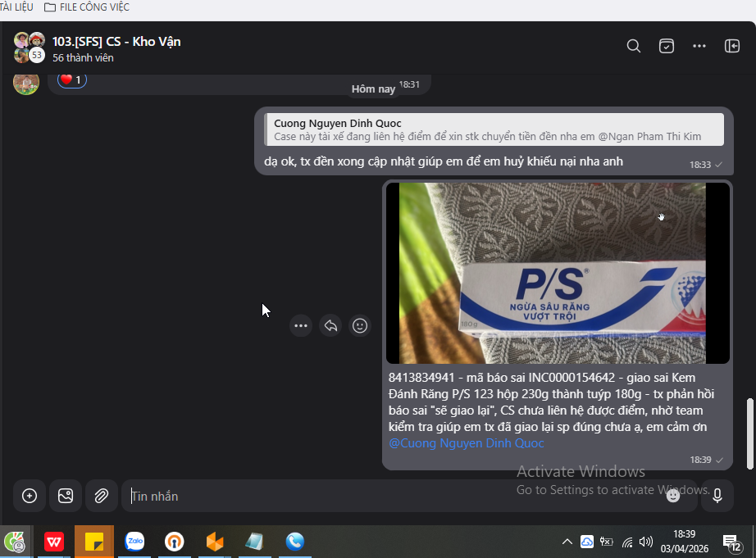This screenshot has width=756, height=558.
Task: Open the task checklist icon in header
Action: pos(667,46)
